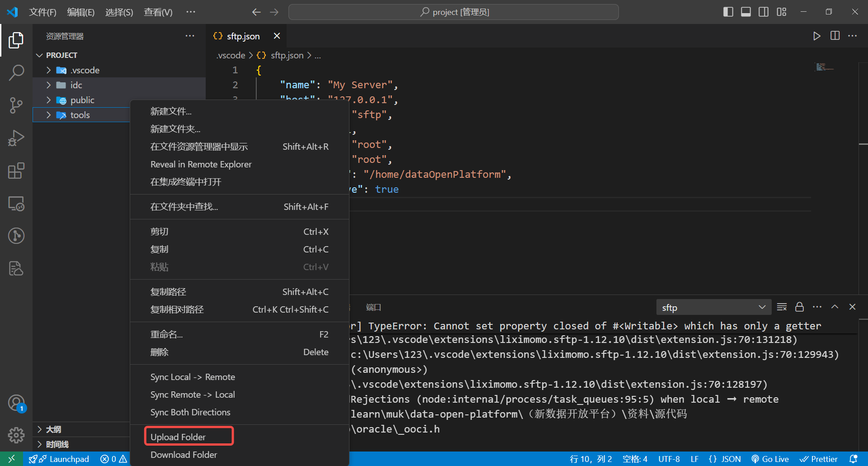The width and height of the screenshot is (868, 466).
Task: Open the Manage gear icon
Action: click(16, 435)
